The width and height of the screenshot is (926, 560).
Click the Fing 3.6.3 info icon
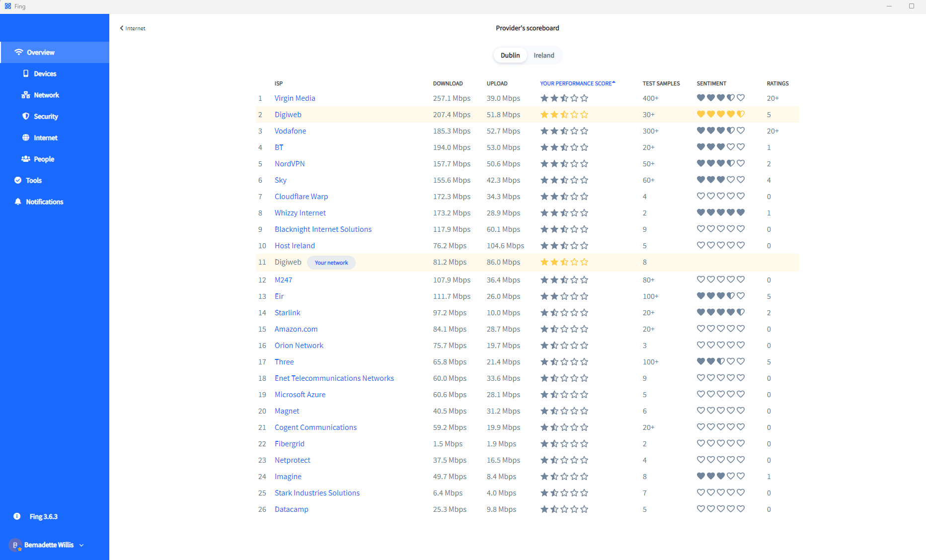pyautogui.click(x=17, y=516)
